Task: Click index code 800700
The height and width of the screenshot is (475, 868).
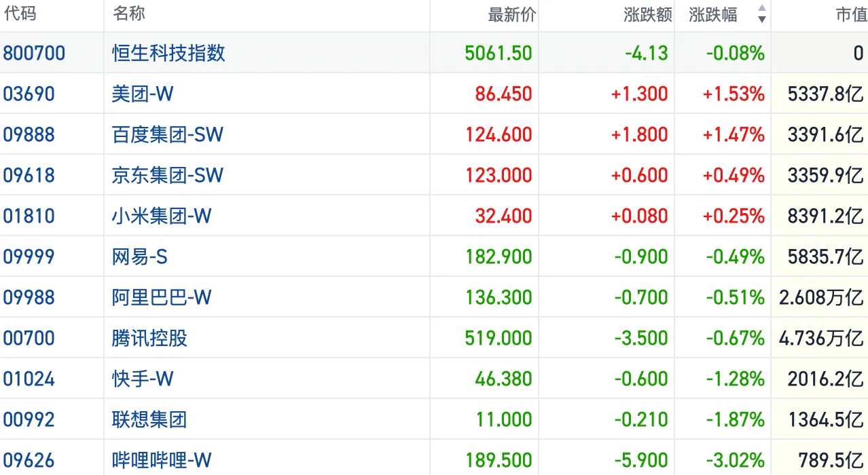Action: pyautogui.click(x=34, y=53)
